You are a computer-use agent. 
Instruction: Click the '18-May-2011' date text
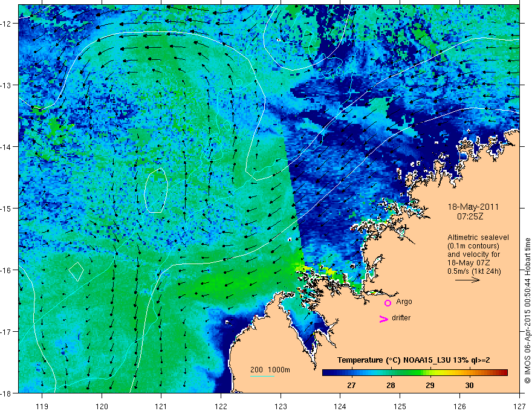coord(473,207)
